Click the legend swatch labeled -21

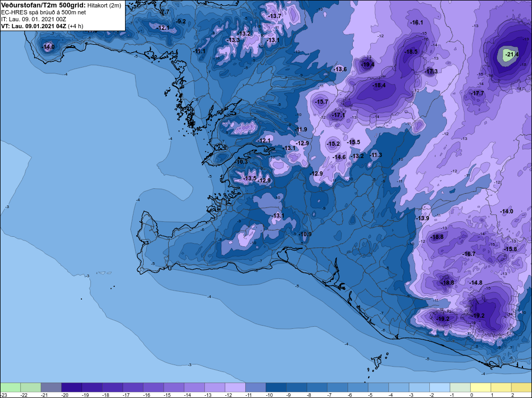pyautogui.click(x=51, y=387)
